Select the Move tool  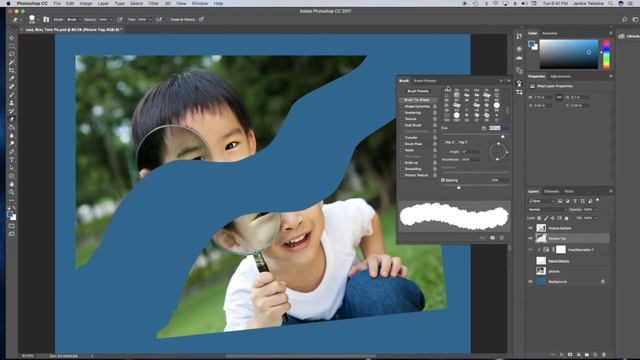11,38
